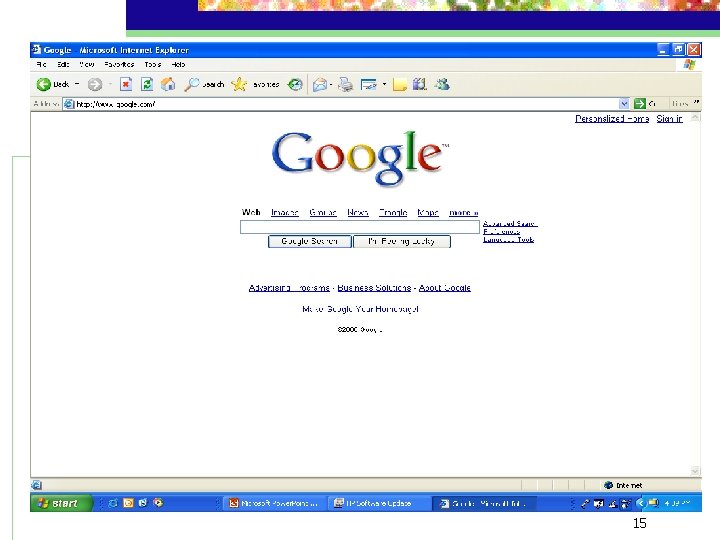This screenshot has height=540, width=720.
Task: Click the yellow Discuss note icon
Action: 399,84
